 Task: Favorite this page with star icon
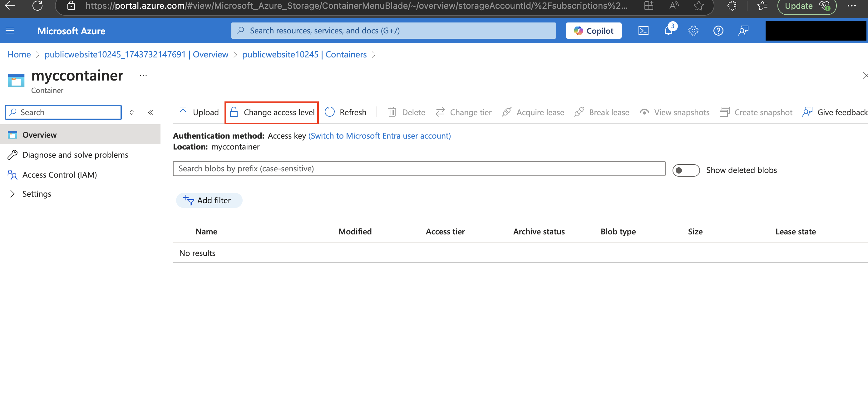699,6
